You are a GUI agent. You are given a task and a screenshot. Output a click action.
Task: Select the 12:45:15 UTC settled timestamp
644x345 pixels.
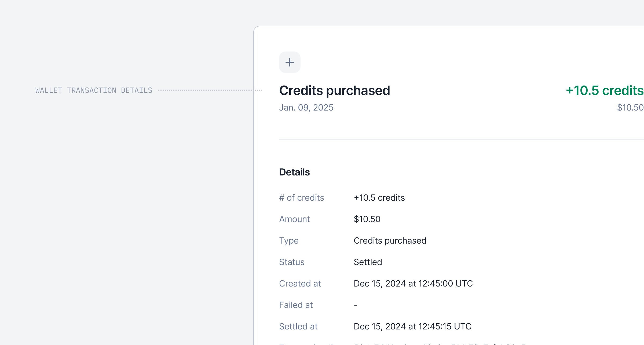click(x=412, y=326)
